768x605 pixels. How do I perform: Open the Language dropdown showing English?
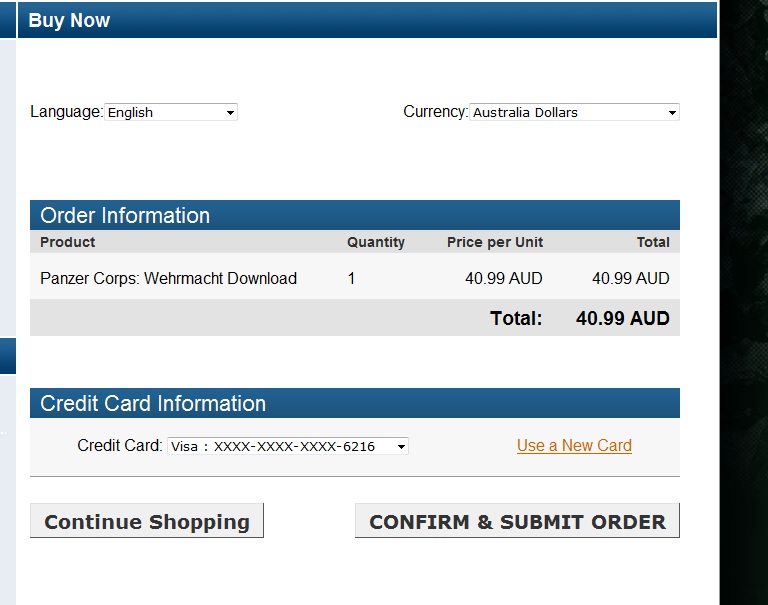[171, 112]
